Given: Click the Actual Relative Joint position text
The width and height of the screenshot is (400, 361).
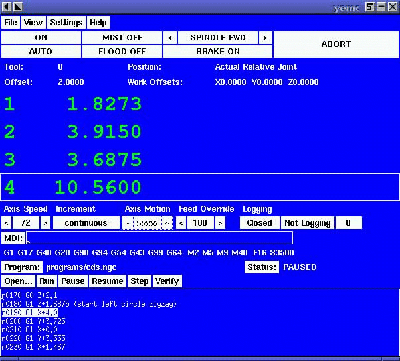Looking at the screenshot, I should coord(256,67).
